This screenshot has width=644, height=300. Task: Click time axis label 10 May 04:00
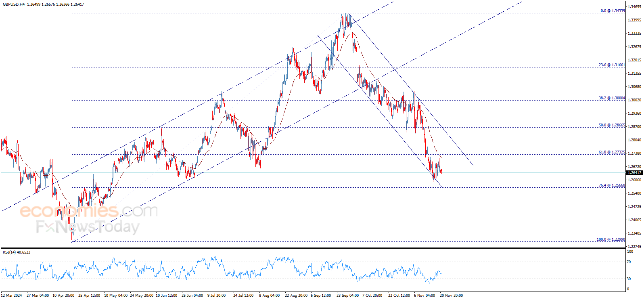click(116, 296)
